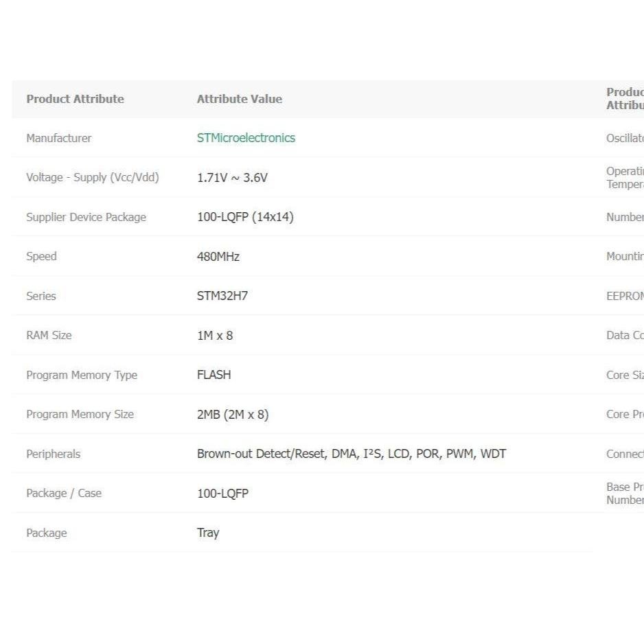This screenshot has height=644, width=644.
Task: Select the "1.71V ~ 3.6V" value
Action: coord(232,178)
